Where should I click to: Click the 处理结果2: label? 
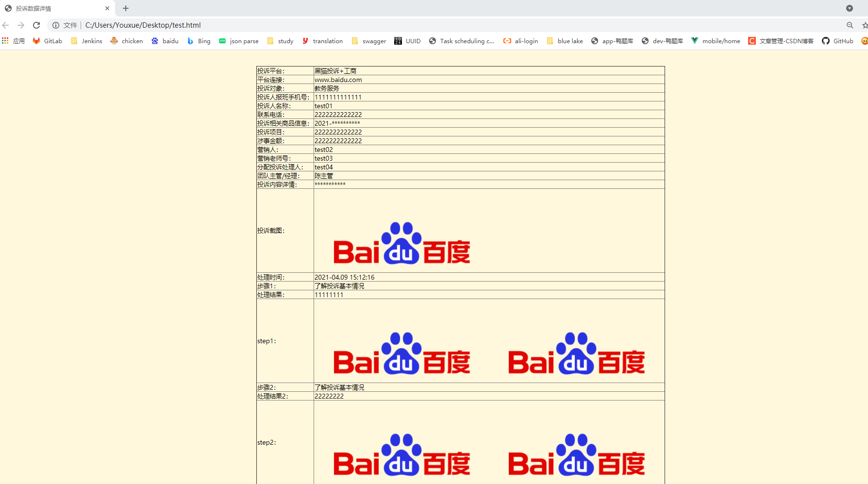click(273, 396)
